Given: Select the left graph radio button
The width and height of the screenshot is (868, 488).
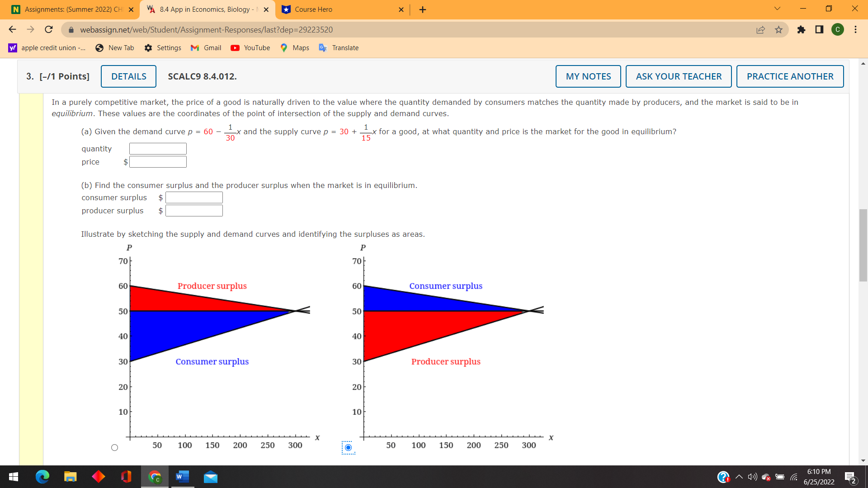Looking at the screenshot, I should coord(114,448).
